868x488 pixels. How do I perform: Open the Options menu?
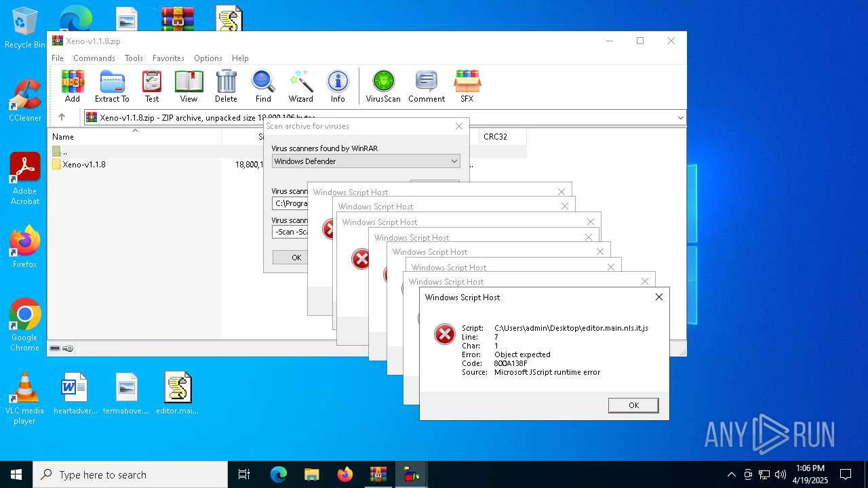(208, 58)
